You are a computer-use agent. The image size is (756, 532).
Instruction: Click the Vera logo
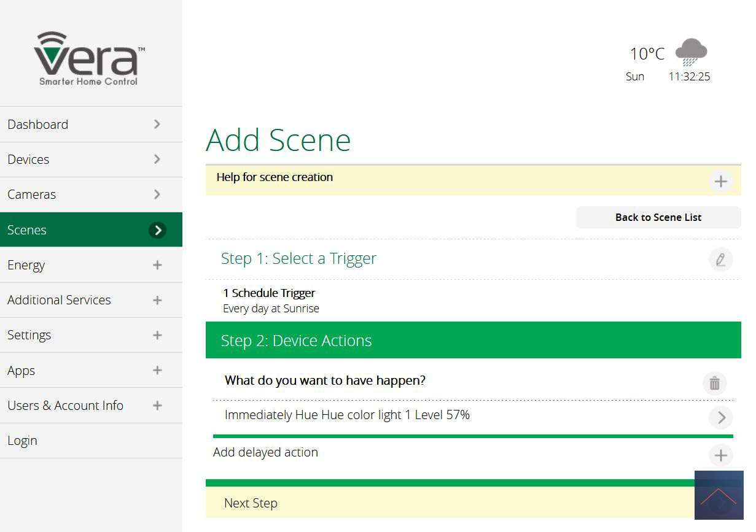click(x=89, y=59)
